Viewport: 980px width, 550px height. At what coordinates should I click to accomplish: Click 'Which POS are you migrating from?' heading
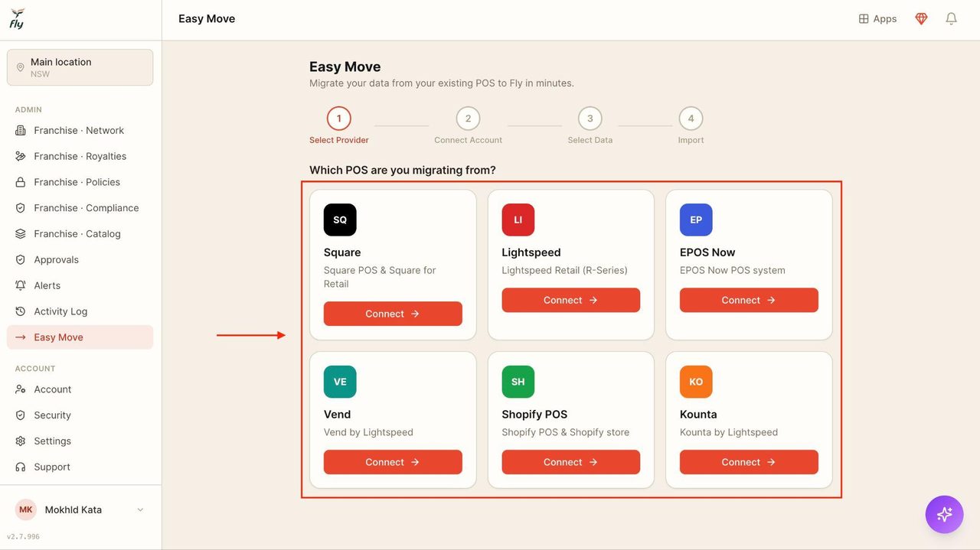(403, 170)
